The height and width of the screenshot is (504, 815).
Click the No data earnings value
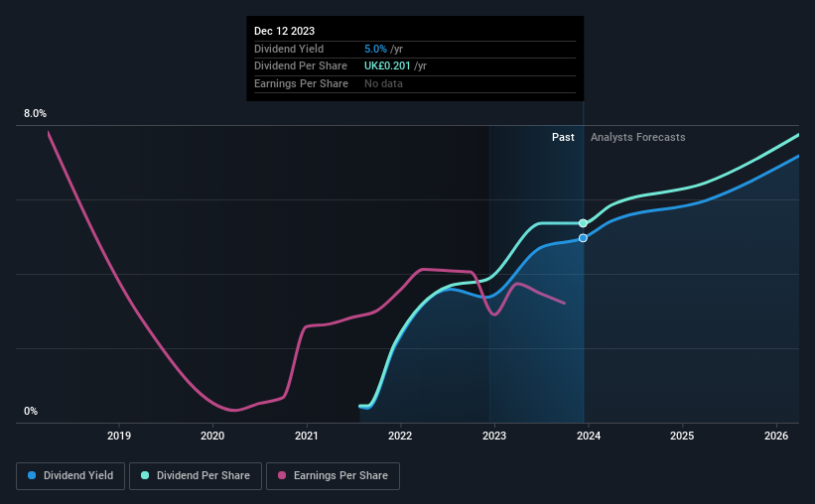(x=383, y=83)
